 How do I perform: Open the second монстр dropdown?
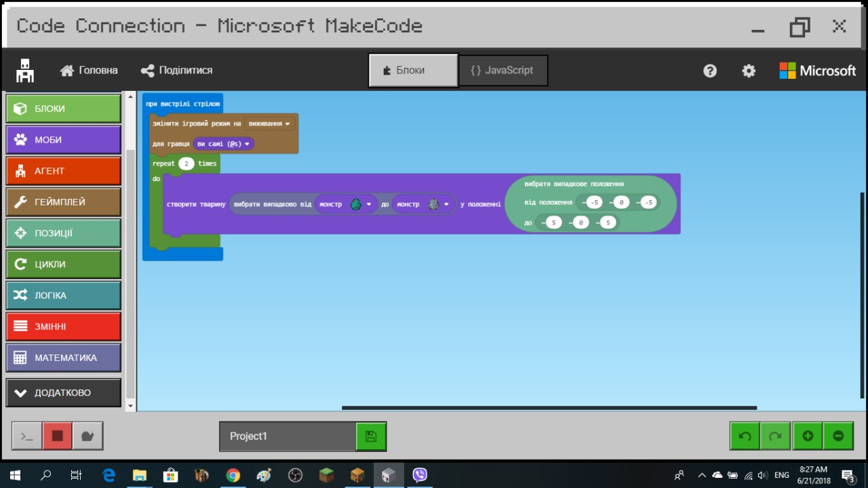(424, 204)
